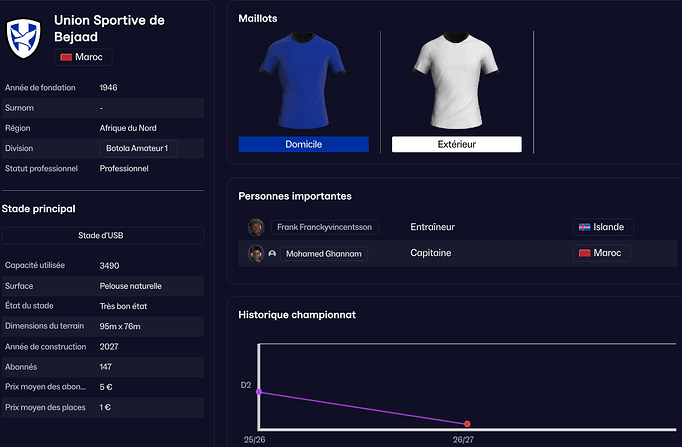Select the Extérieur kit label
The image size is (682, 447).
[x=457, y=144]
